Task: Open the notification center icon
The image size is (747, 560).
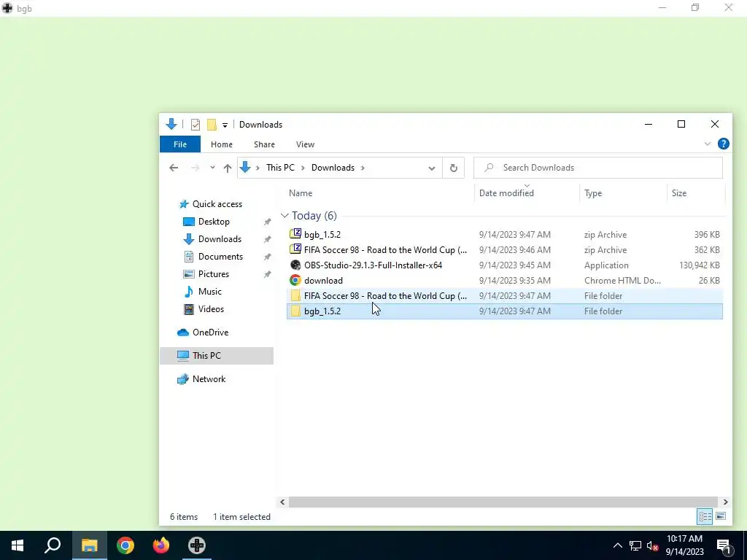Action: click(724, 545)
